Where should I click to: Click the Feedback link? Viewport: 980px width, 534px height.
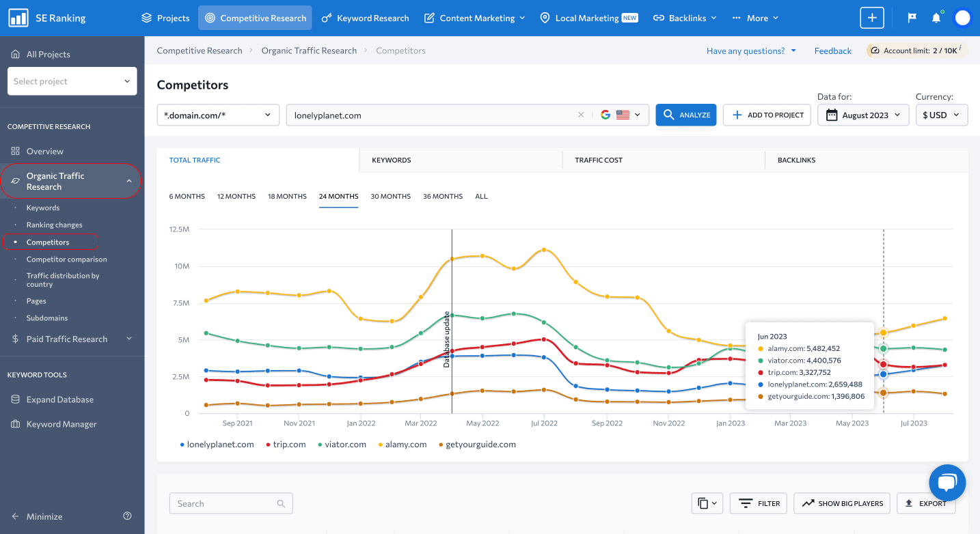tap(832, 51)
